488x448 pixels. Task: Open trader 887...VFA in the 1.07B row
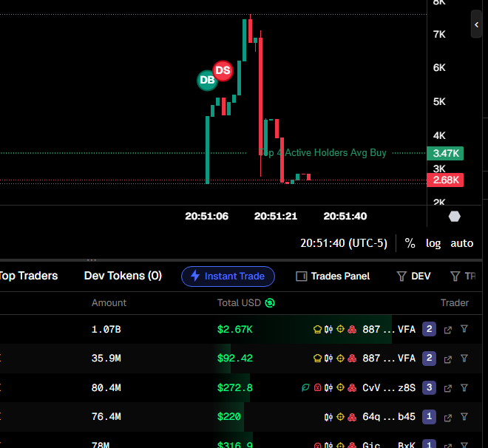tap(389, 329)
